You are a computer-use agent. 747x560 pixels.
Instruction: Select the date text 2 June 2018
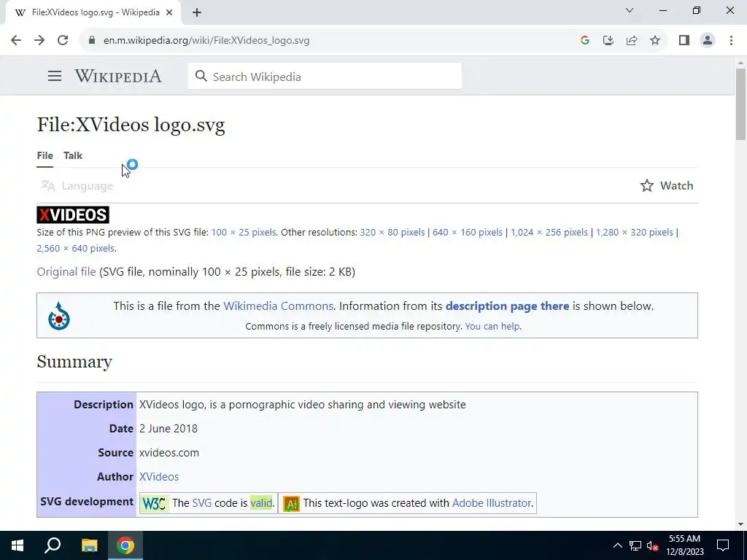pyautogui.click(x=169, y=429)
